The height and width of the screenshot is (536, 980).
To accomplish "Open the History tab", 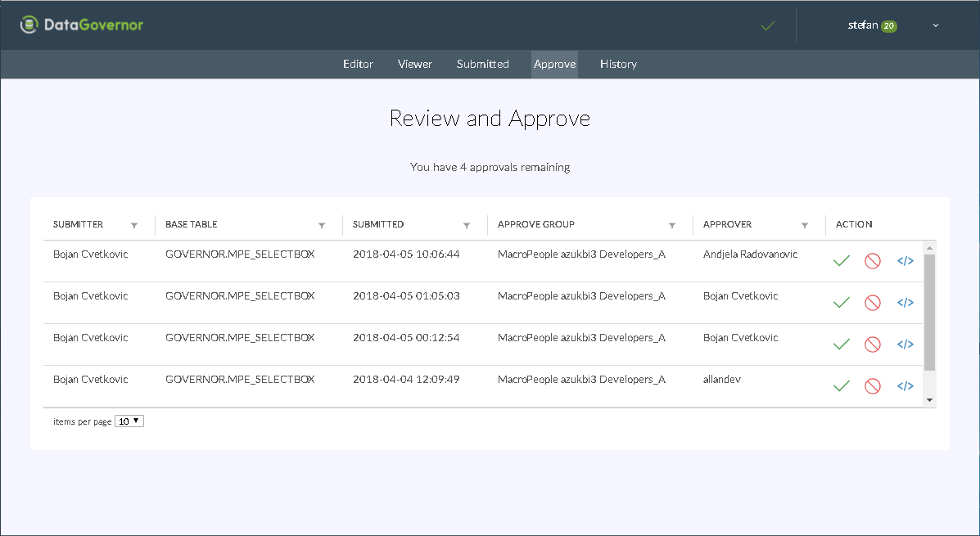I will click(x=618, y=64).
